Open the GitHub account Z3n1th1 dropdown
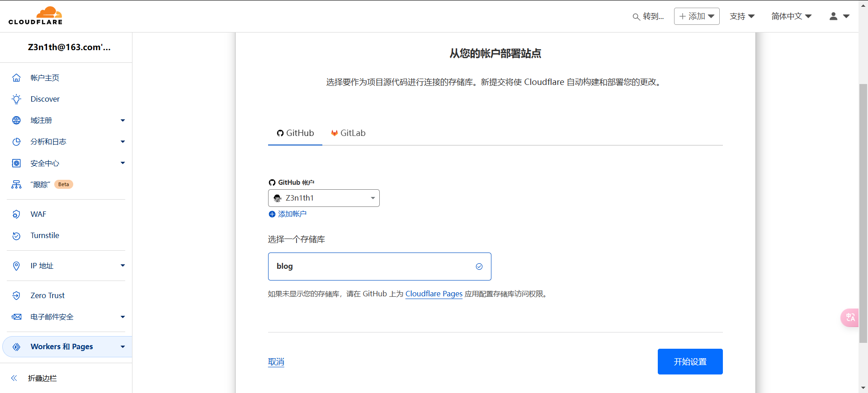This screenshot has height=393, width=868. 324,198
